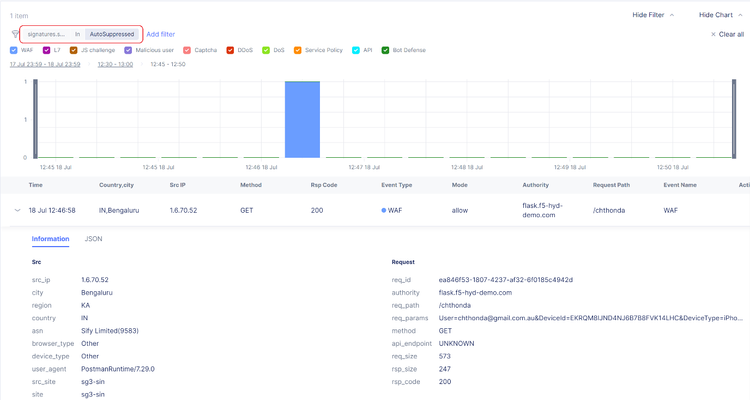750x400 pixels.
Task: Click the Mode column header
Action: [x=460, y=185]
